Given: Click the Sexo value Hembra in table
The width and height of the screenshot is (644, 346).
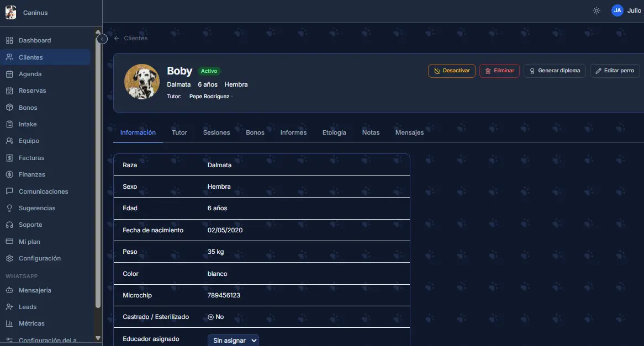Looking at the screenshot, I should (x=219, y=187).
